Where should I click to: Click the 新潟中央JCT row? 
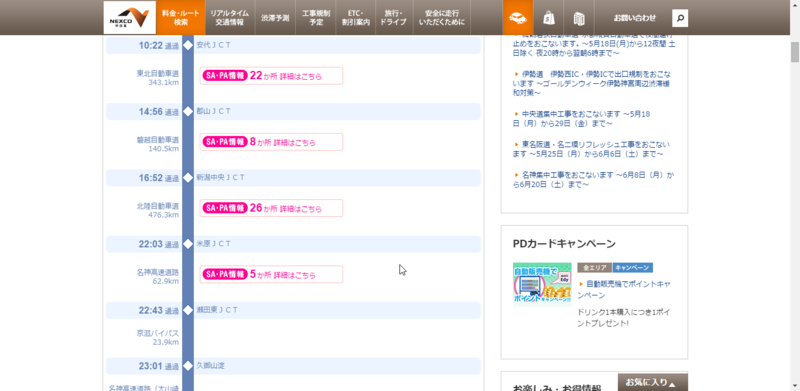(x=293, y=178)
